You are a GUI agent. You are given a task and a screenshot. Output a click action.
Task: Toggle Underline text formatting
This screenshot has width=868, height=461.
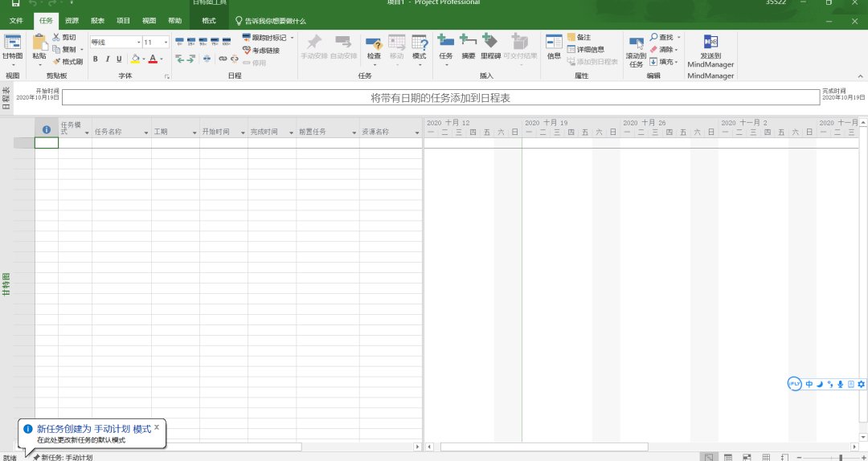click(x=119, y=59)
